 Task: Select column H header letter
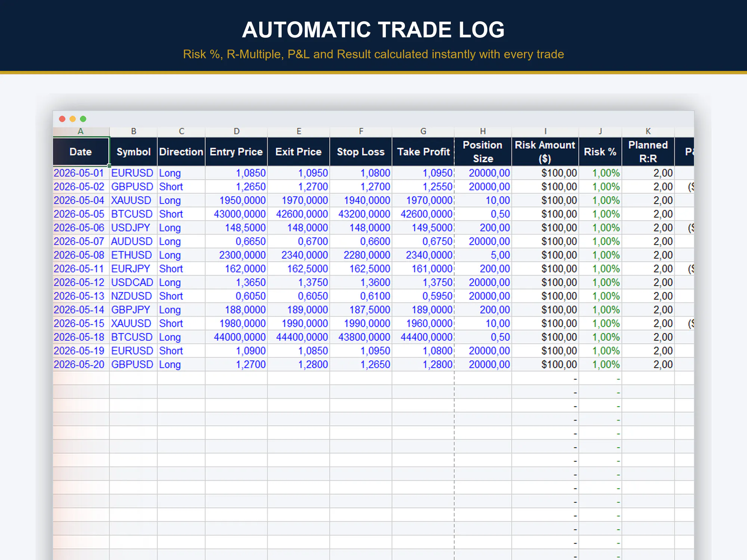[x=483, y=131]
